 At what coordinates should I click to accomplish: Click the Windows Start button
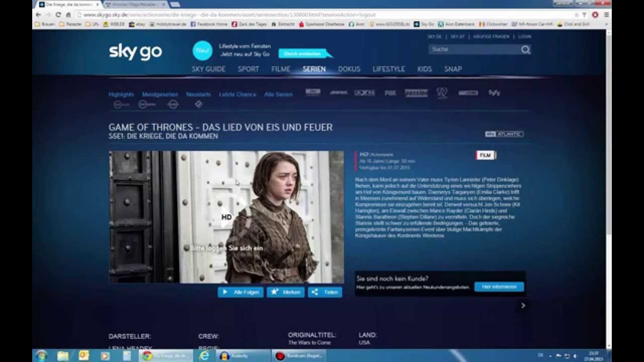[x=41, y=355]
